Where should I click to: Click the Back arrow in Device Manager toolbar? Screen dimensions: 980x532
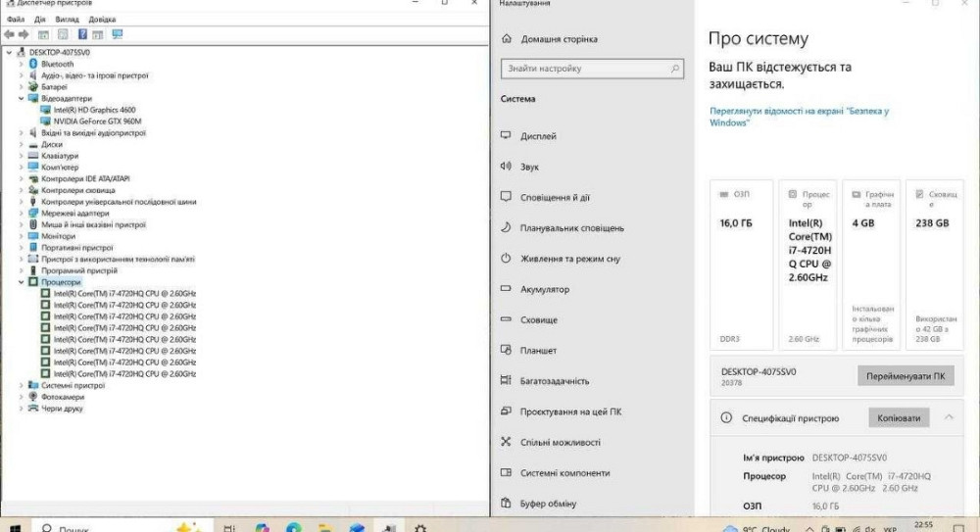point(10,34)
